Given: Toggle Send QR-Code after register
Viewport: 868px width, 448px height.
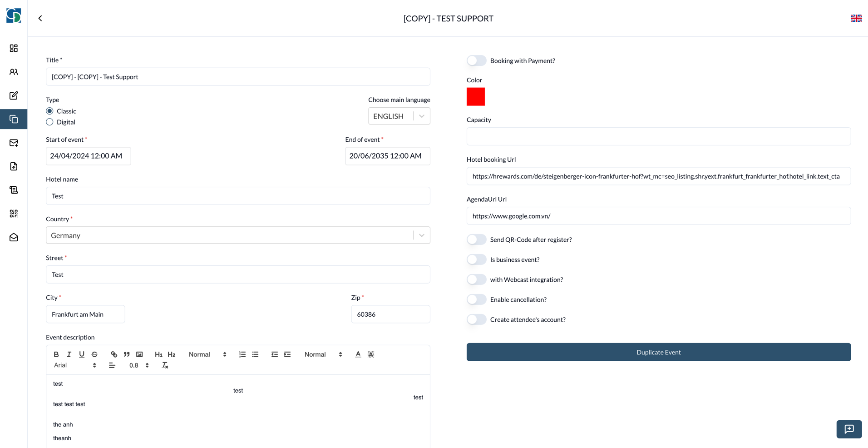Looking at the screenshot, I should pos(476,239).
